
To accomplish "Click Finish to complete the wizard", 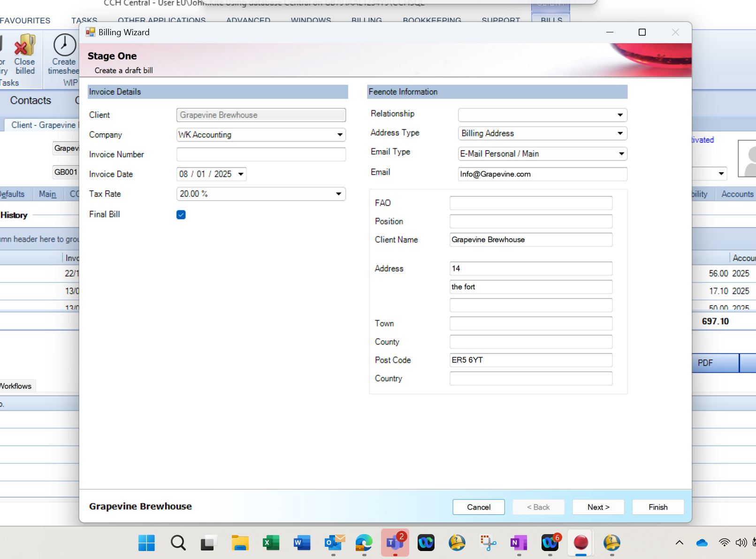I will tap(657, 507).
